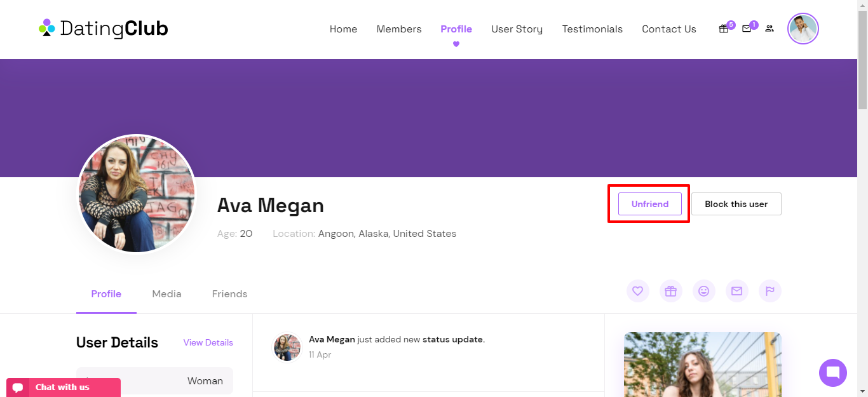Open the messages envelope icon in header
Screen dimensions: 868x397
(747, 29)
